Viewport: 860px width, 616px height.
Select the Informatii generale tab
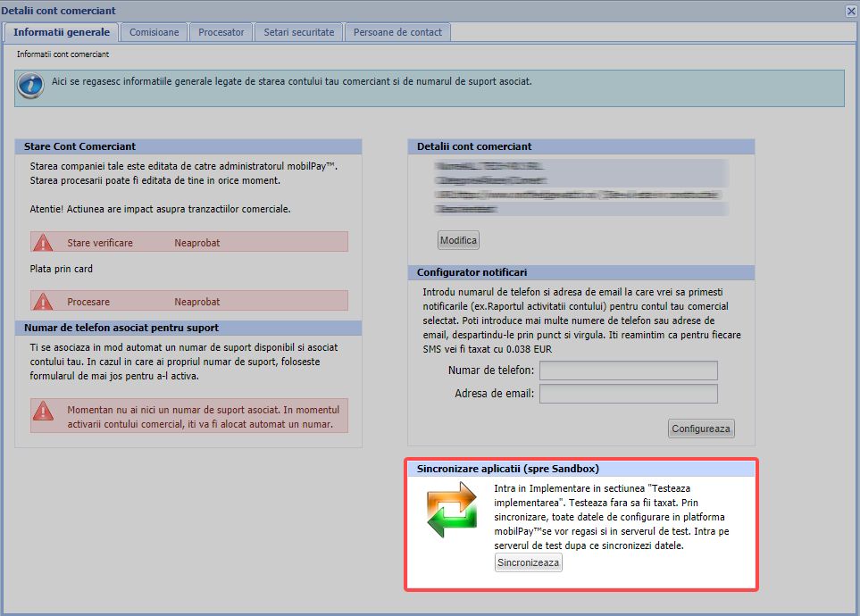[62, 32]
